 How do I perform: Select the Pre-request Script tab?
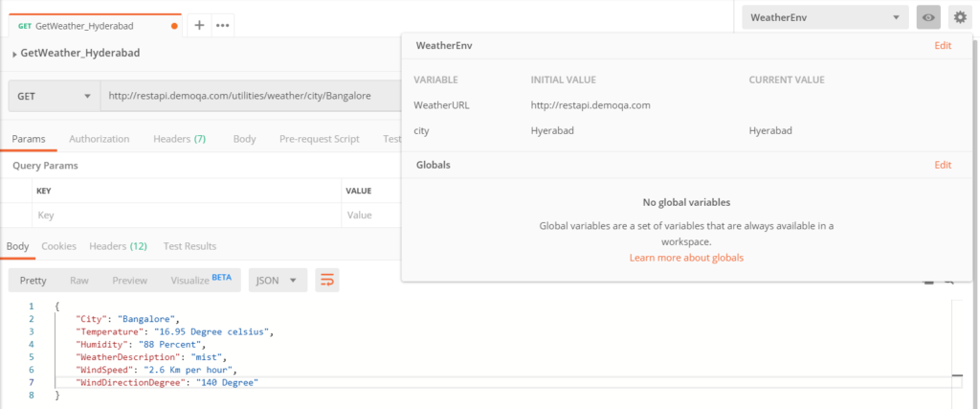[319, 139]
